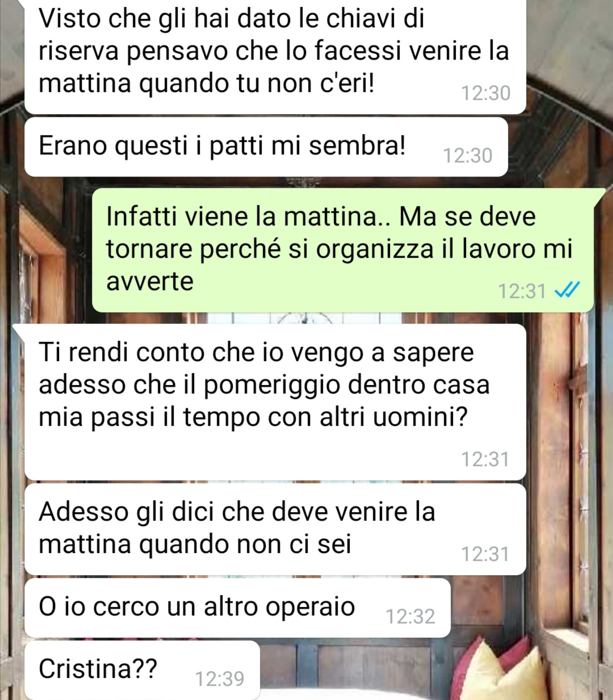Viewport: 613px width, 700px height.
Task: Tap the 12:30 timestamp in the top message
Action: click(x=486, y=93)
